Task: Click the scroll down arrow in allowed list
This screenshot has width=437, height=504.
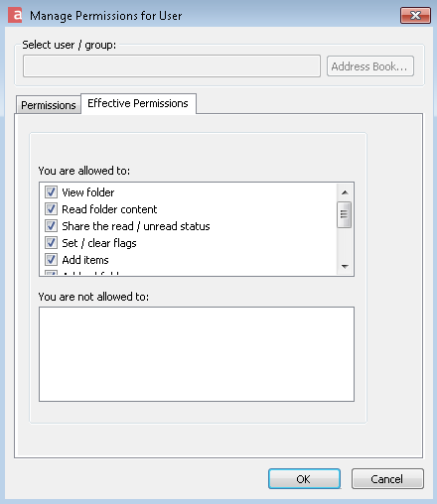Action: 345,266
